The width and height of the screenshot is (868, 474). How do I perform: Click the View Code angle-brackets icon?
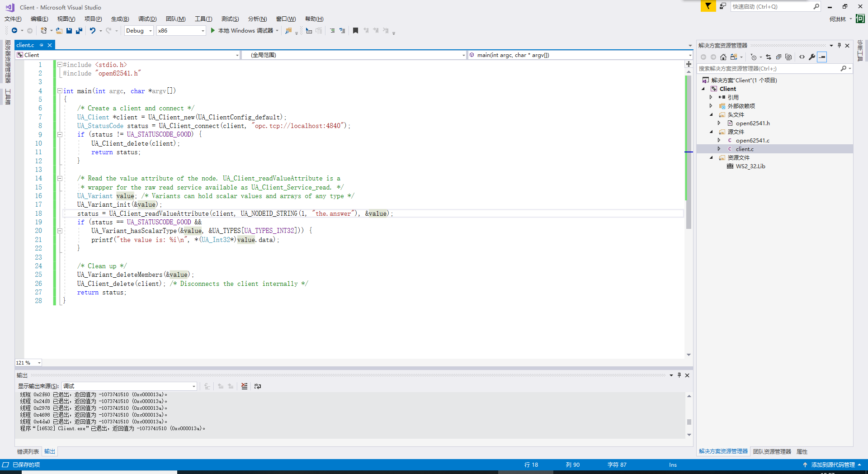pos(802,57)
